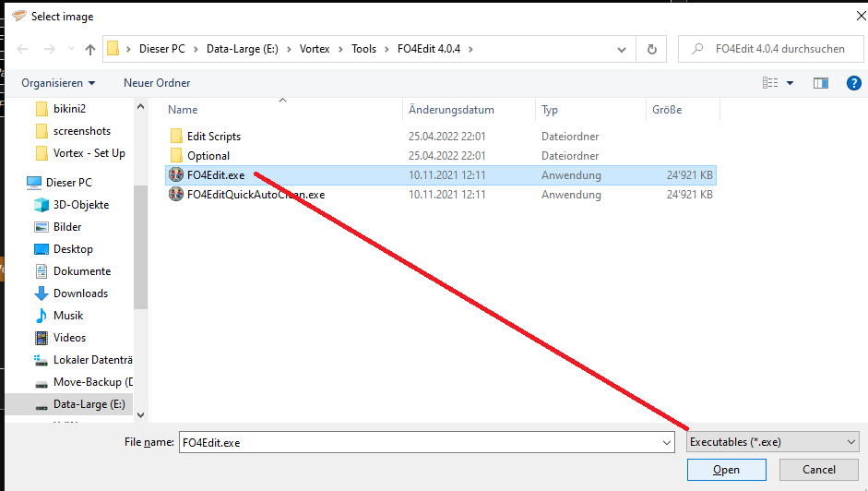Open Lokaler Datenträger drive in sidebar
This screenshot has height=491, width=868.
[x=93, y=360]
